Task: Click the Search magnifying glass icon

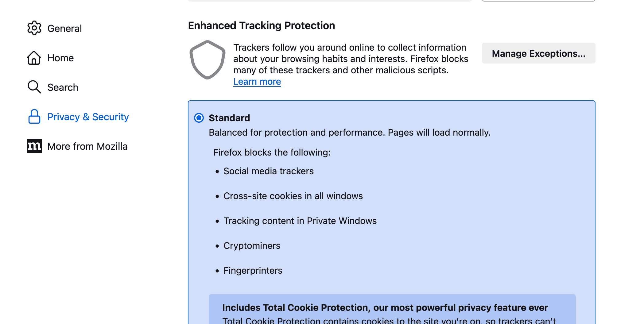Action: click(x=34, y=87)
